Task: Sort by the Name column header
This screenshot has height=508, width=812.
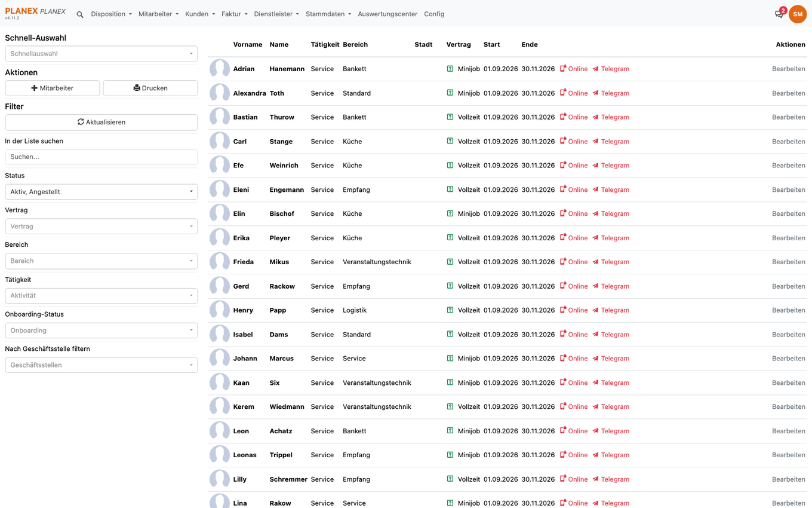Action: [x=279, y=45]
